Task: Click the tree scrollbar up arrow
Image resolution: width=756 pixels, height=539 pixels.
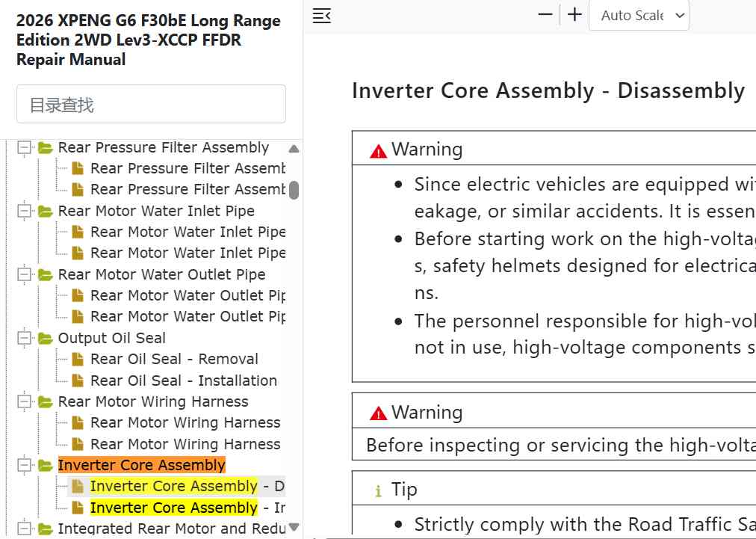Action: 294,149
